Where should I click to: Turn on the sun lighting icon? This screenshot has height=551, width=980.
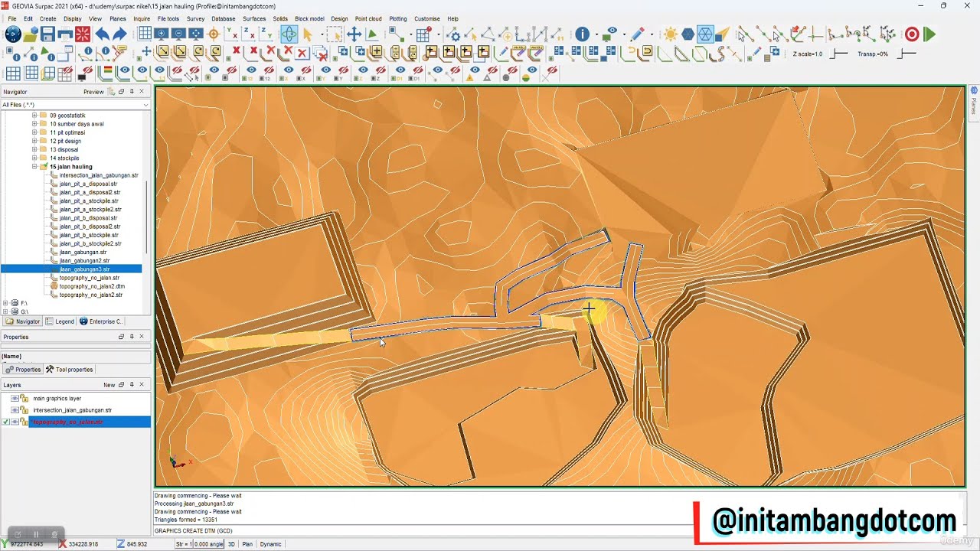[671, 34]
